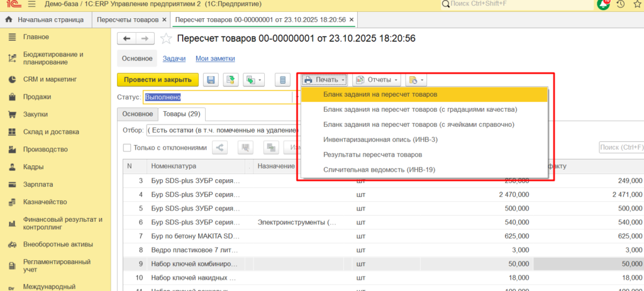Viewport: 644px width, 291px height.
Task: Navigate back with left arrow button
Action: (x=127, y=38)
